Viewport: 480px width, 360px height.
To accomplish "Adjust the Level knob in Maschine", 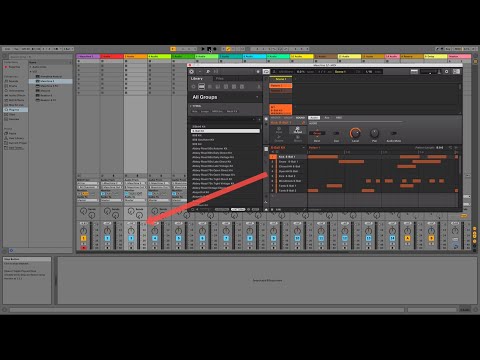I will pos(355,133).
